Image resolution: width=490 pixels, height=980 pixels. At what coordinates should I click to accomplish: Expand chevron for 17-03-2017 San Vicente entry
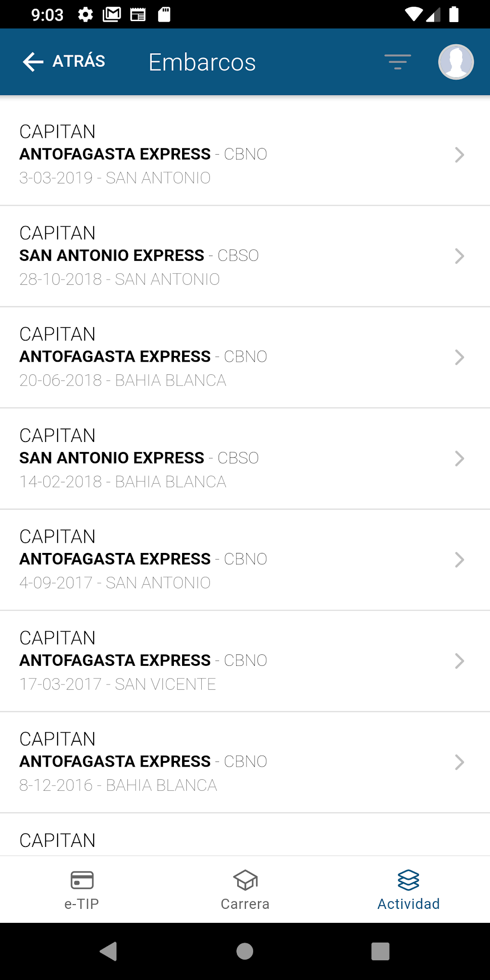point(460,661)
